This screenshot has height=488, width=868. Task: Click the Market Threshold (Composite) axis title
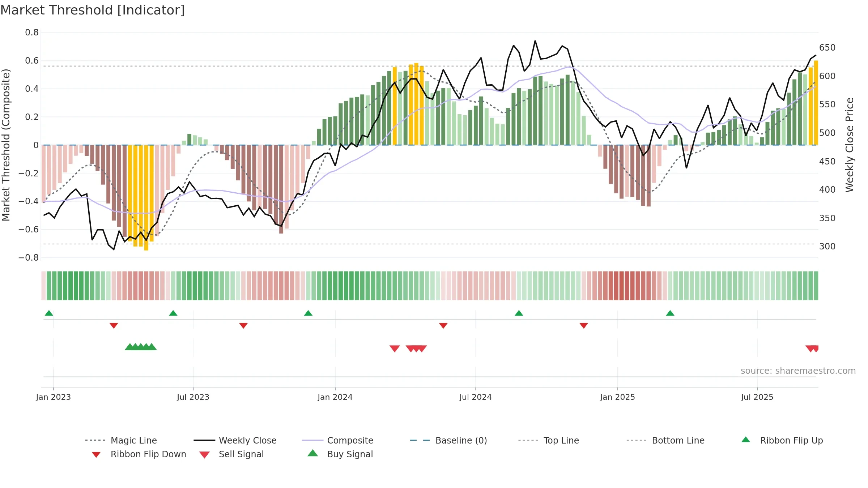6,145
